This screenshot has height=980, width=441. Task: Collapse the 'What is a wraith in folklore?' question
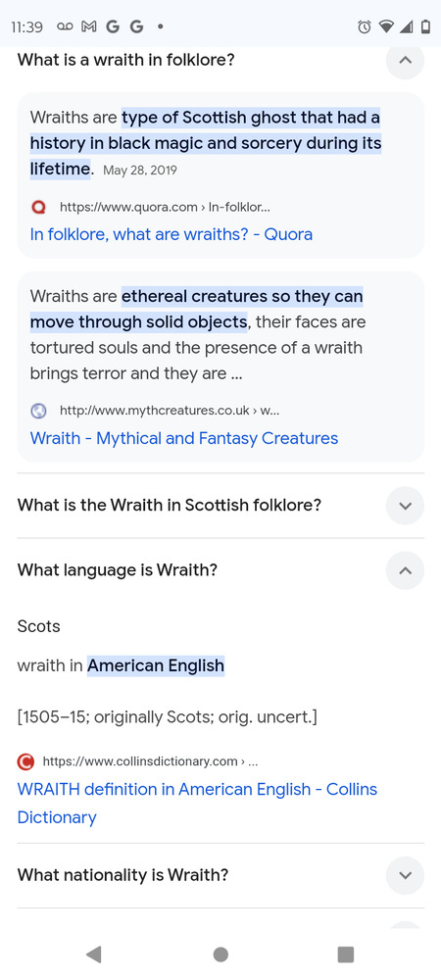click(x=405, y=61)
